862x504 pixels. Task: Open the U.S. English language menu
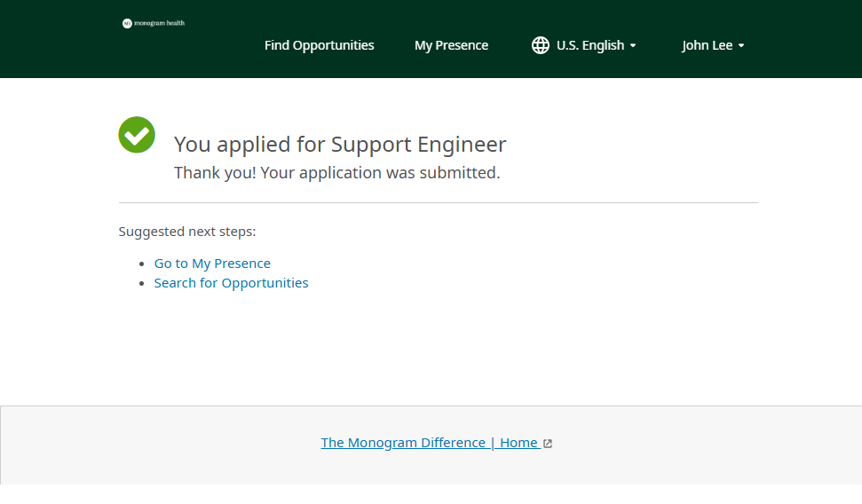click(x=589, y=45)
